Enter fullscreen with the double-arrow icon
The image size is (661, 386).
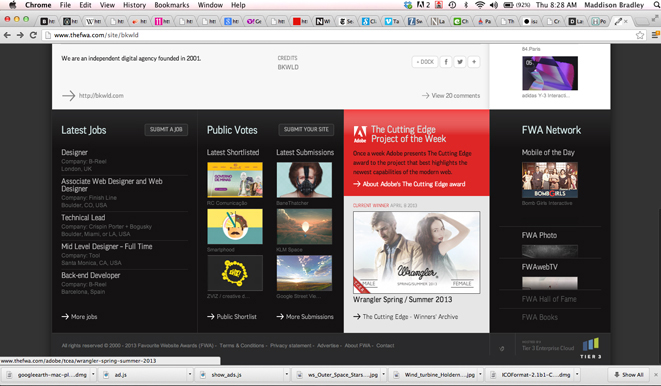655,18
